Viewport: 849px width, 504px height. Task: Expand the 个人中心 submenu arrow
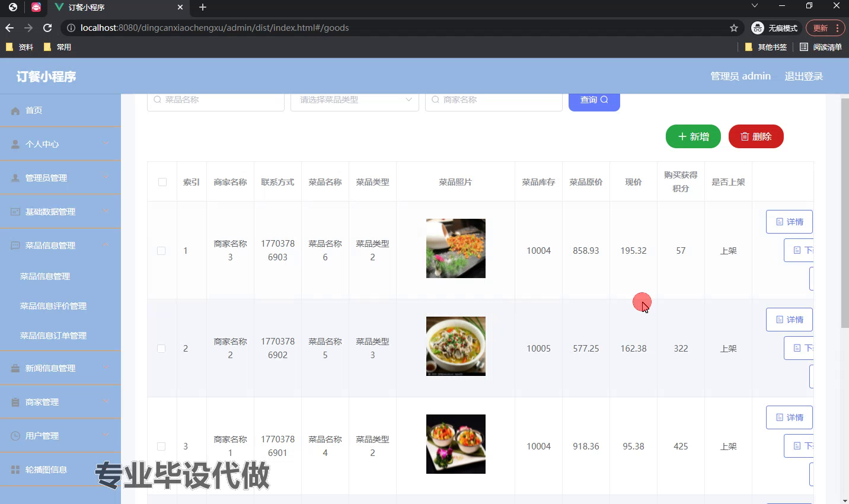(106, 144)
